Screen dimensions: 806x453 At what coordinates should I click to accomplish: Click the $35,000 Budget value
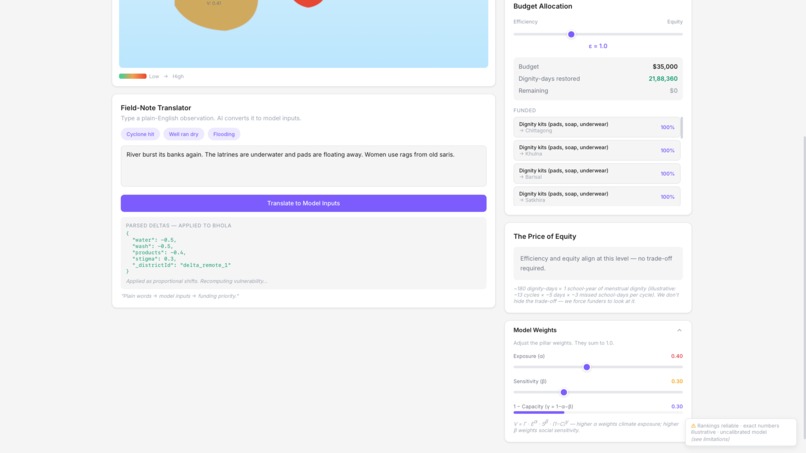665,67
